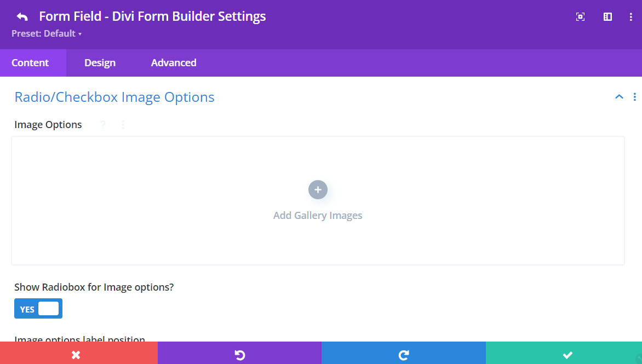Open the Image Options field menu icon
The width and height of the screenshot is (642, 364).
tap(123, 125)
